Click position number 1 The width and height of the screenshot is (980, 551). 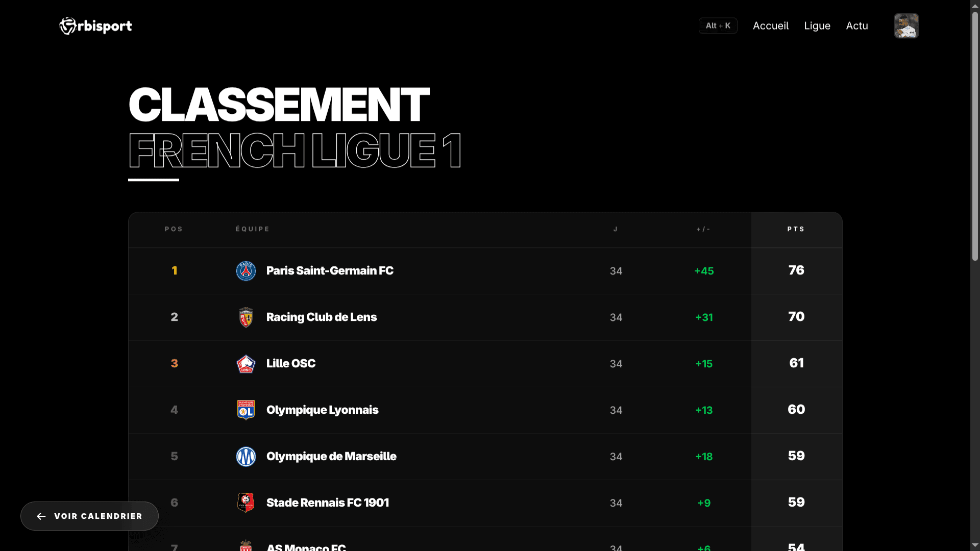pos(175,271)
